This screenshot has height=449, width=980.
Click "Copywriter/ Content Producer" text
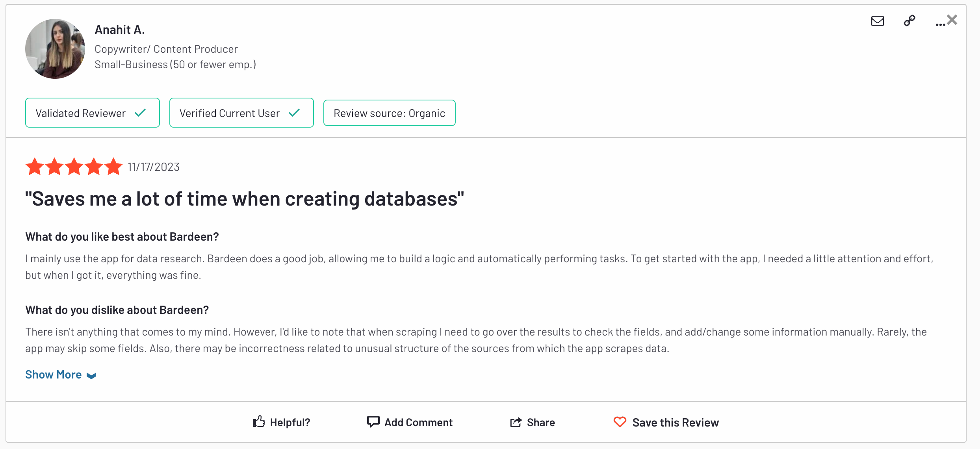point(166,49)
